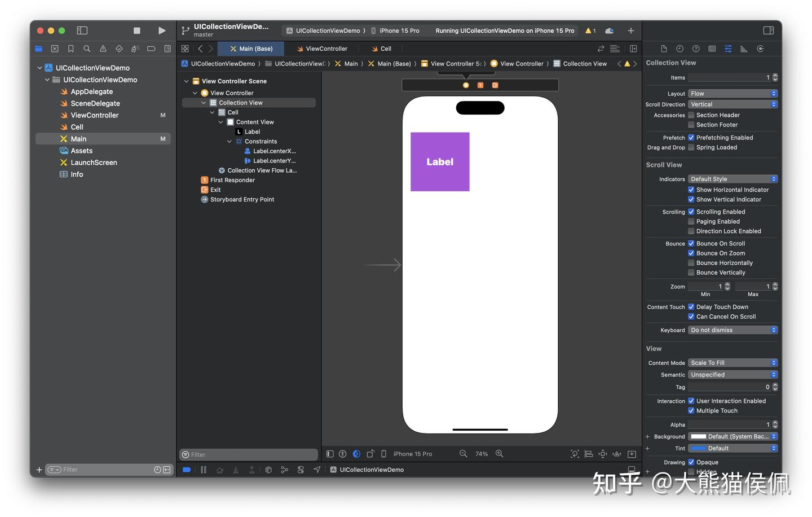Open the History inspector clock icon

click(679, 49)
